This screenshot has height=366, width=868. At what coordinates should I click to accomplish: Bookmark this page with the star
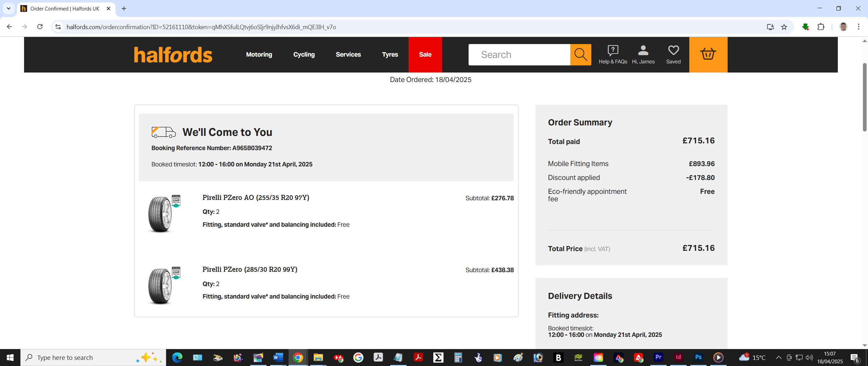[x=784, y=27]
